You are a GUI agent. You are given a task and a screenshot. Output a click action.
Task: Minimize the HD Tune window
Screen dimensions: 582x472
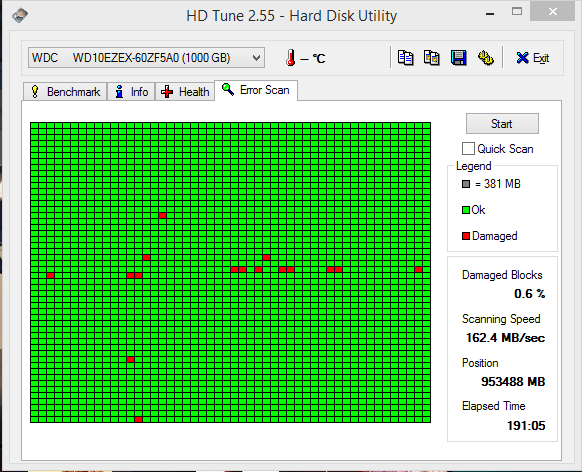pyautogui.click(x=490, y=14)
